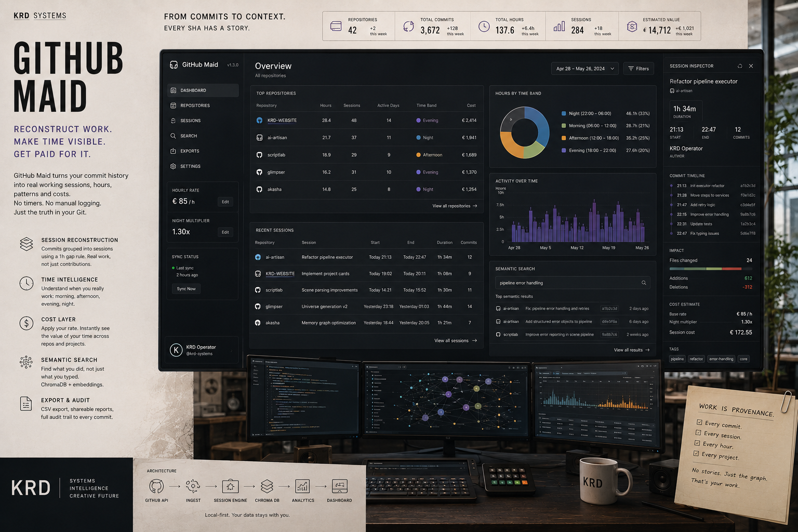
Task: Follow the View all repositories link
Action: coord(455,206)
